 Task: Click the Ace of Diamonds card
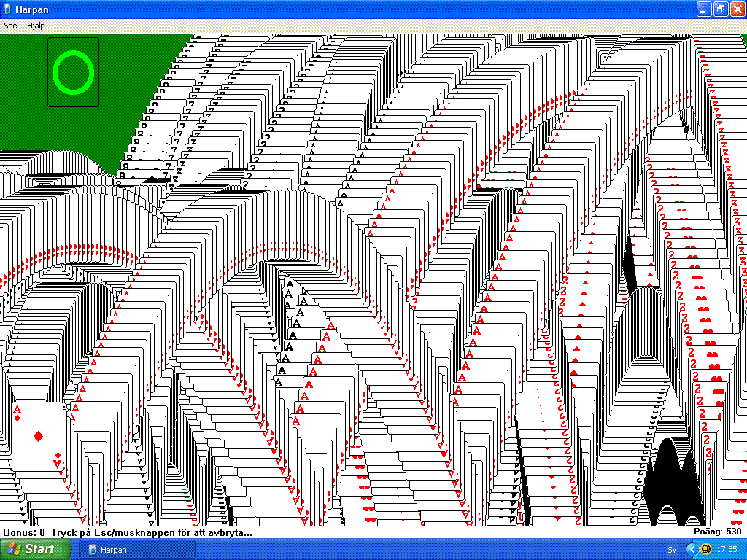(38, 437)
